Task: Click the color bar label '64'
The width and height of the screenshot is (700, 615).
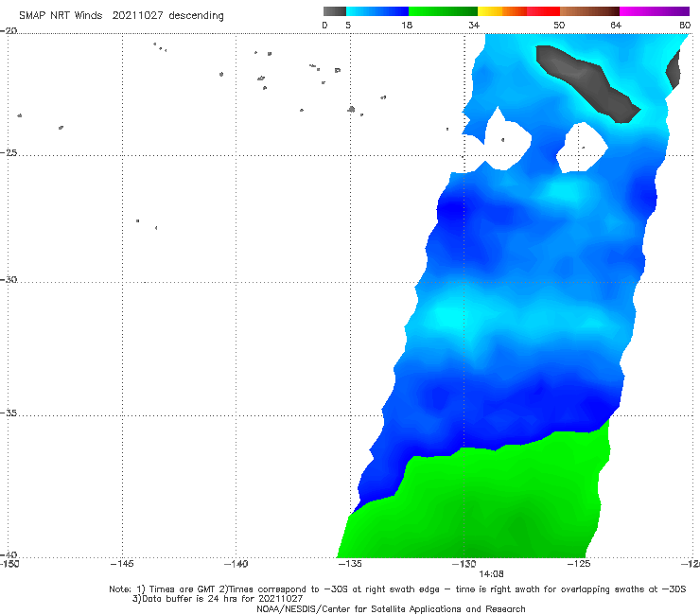Action: tap(616, 25)
